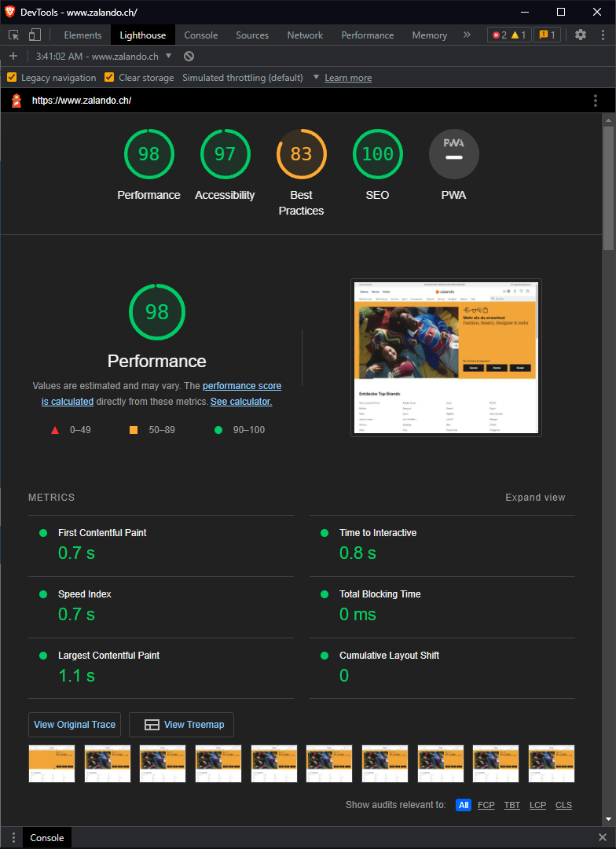
Task: Activate the inspect element picker icon
Action: (x=14, y=35)
